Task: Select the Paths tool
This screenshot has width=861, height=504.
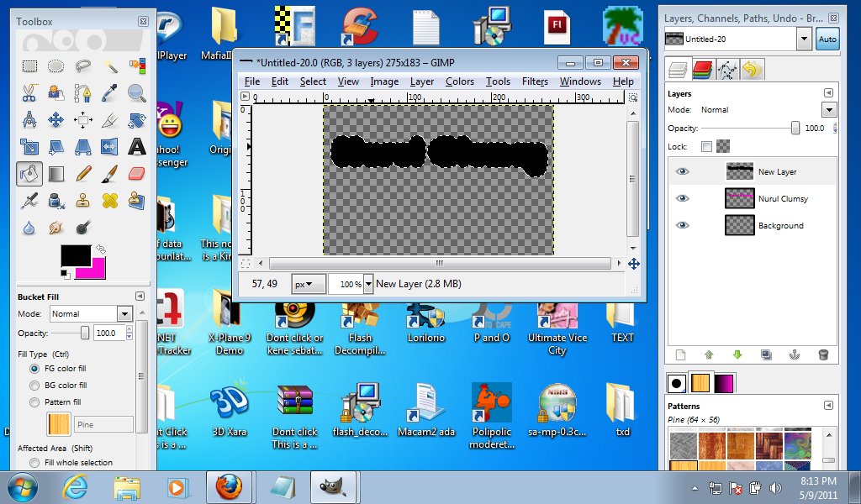Action: click(83, 92)
